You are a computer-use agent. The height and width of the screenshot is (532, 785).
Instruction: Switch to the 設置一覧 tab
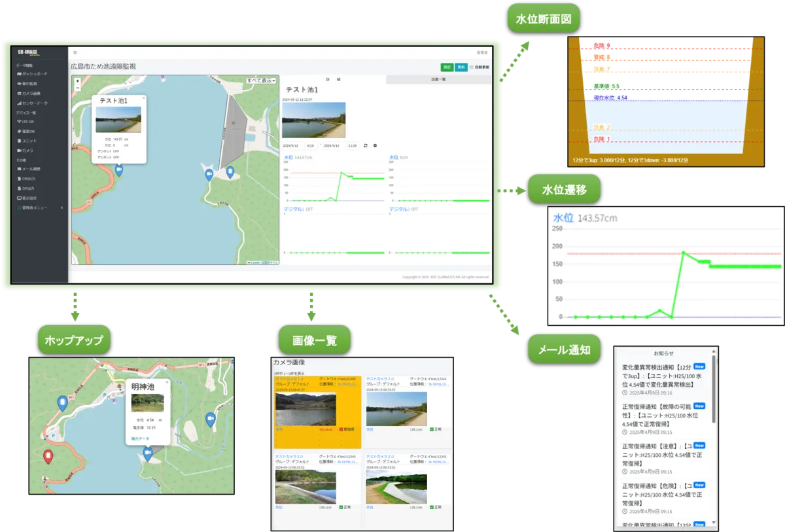tap(438, 79)
